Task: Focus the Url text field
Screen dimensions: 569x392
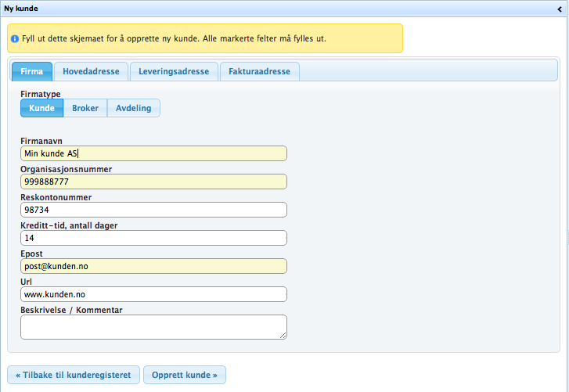Action: pyautogui.click(x=153, y=294)
